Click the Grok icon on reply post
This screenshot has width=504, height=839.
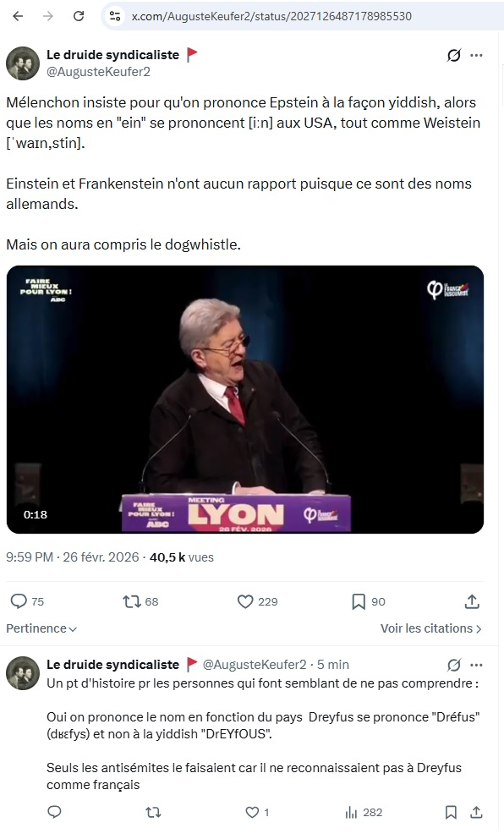point(454,665)
